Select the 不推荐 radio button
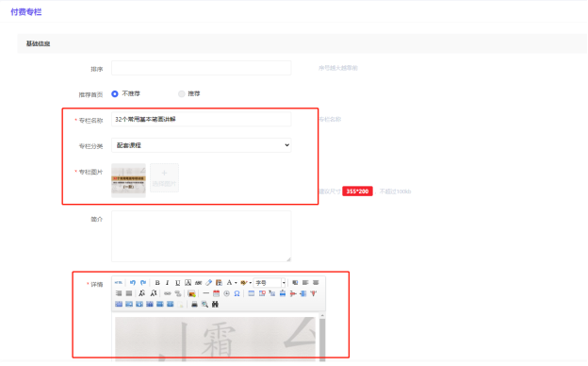588x366 pixels. point(115,93)
